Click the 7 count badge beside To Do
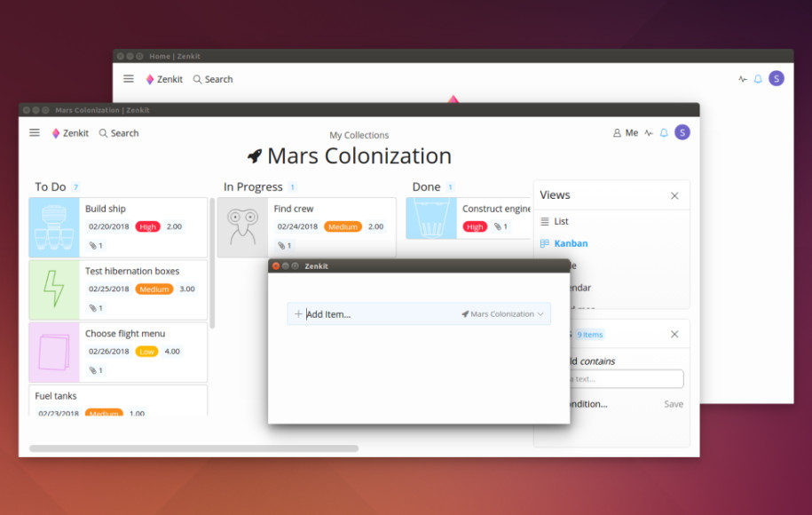Screen dimensions: 812x515 click(75, 187)
